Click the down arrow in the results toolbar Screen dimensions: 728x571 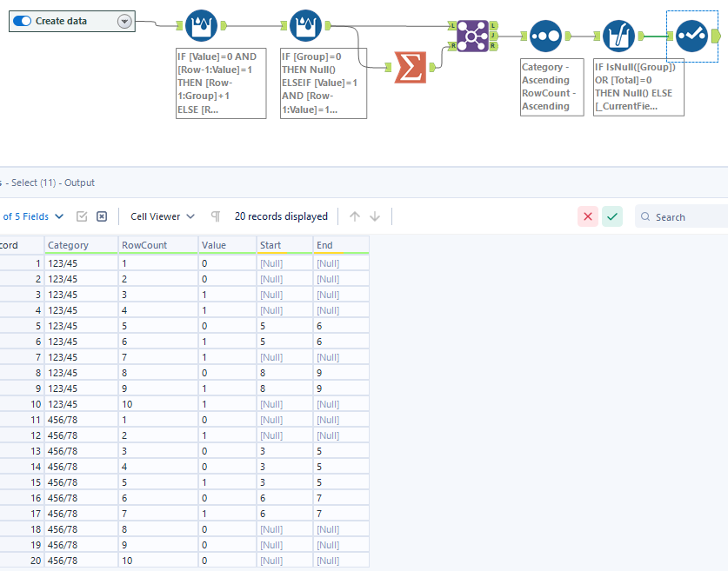374,216
